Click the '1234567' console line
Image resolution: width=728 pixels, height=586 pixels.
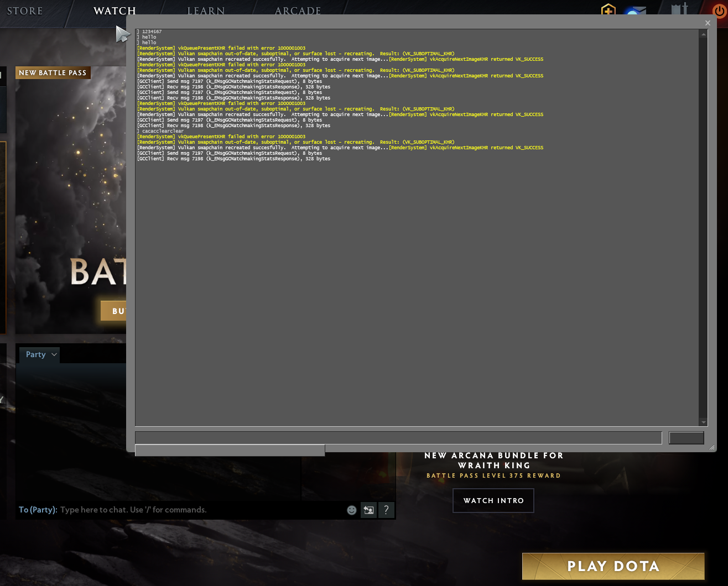coord(149,32)
